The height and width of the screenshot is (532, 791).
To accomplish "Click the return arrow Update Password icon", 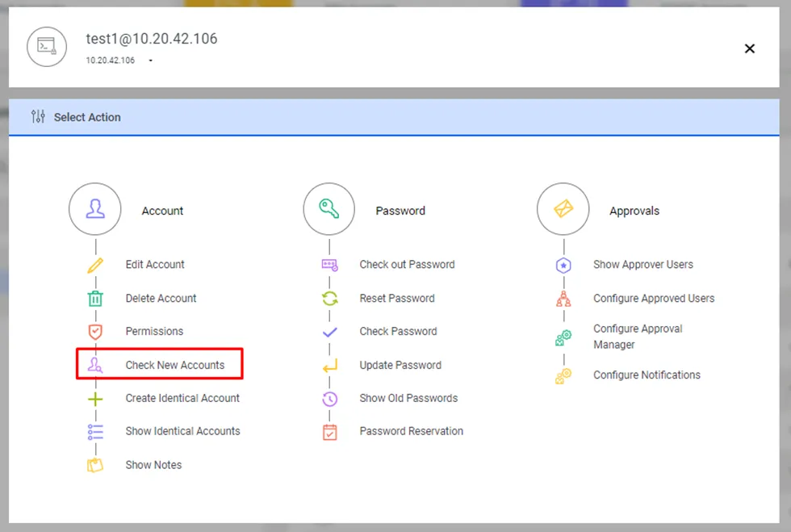I will click(329, 366).
